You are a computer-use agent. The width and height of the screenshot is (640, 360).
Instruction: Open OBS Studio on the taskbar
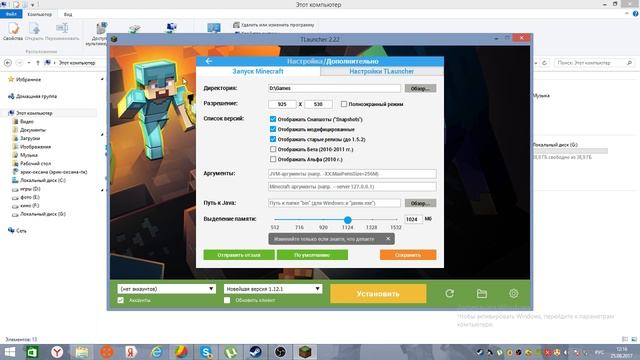click(x=280, y=352)
